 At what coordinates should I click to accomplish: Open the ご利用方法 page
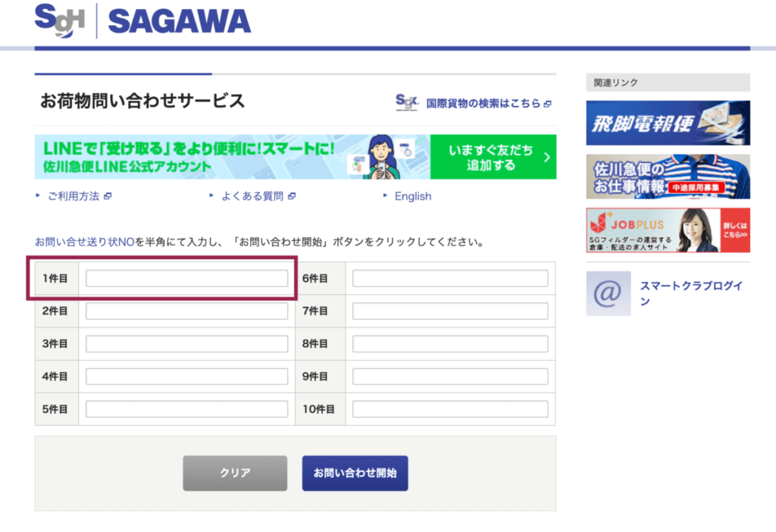tap(74, 196)
